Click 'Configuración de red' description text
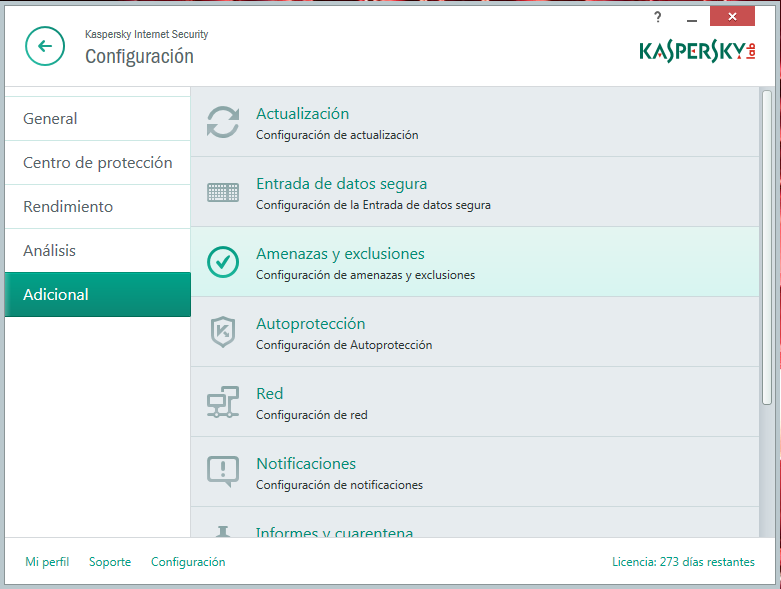The width and height of the screenshot is (781, 589). [311, 415]
